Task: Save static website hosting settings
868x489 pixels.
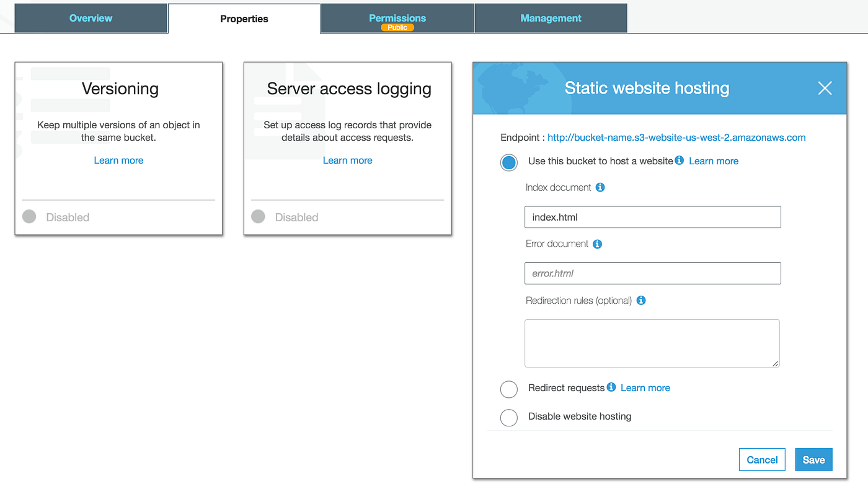Action: [813, 460]
